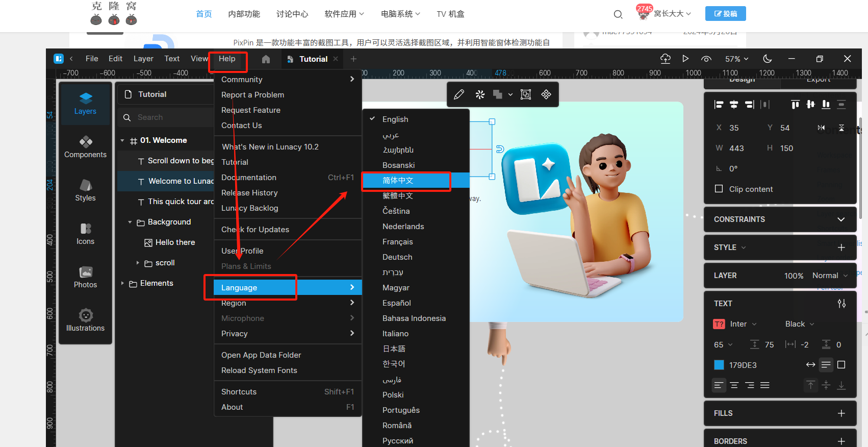Click the Lunacy app logo icon
The width and height of the screenshot is (868, 447).
(x=59, y=59)
